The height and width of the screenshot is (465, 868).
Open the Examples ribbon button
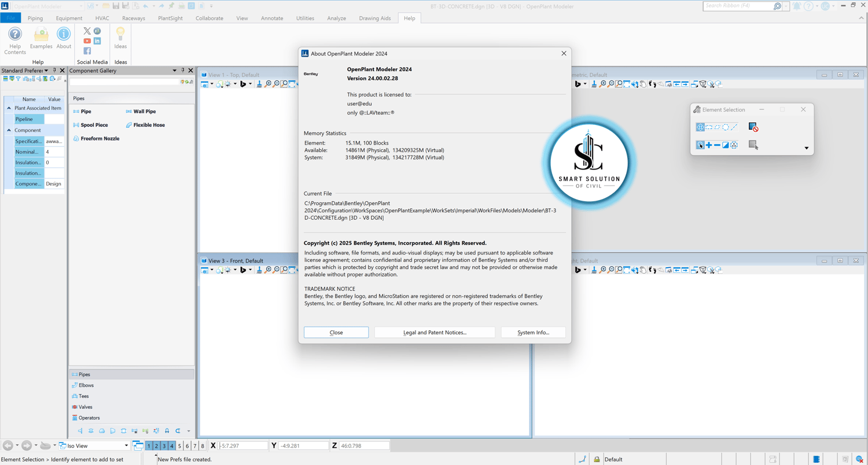[x=41, y=38]
